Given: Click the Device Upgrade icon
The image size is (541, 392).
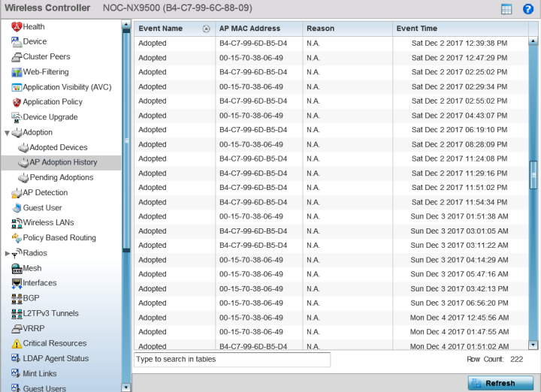Looking at the screenshot, I should pyautogui.click(x=17, y=117).
